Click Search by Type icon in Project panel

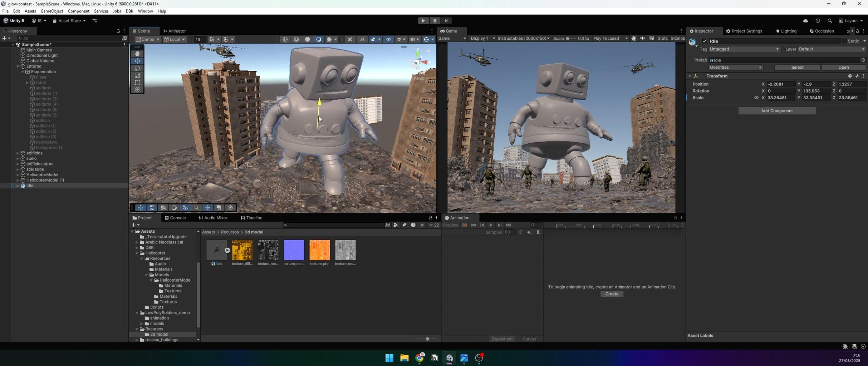[396, 225]
